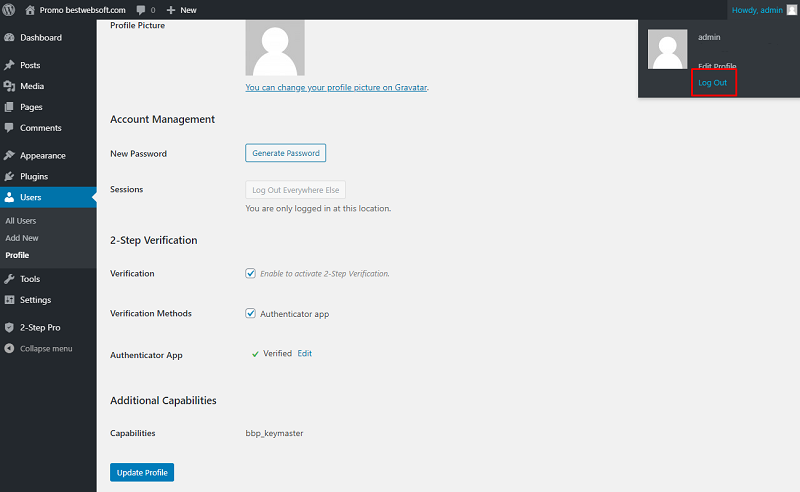Click admin username in the dropdown

tap(709, 37)
